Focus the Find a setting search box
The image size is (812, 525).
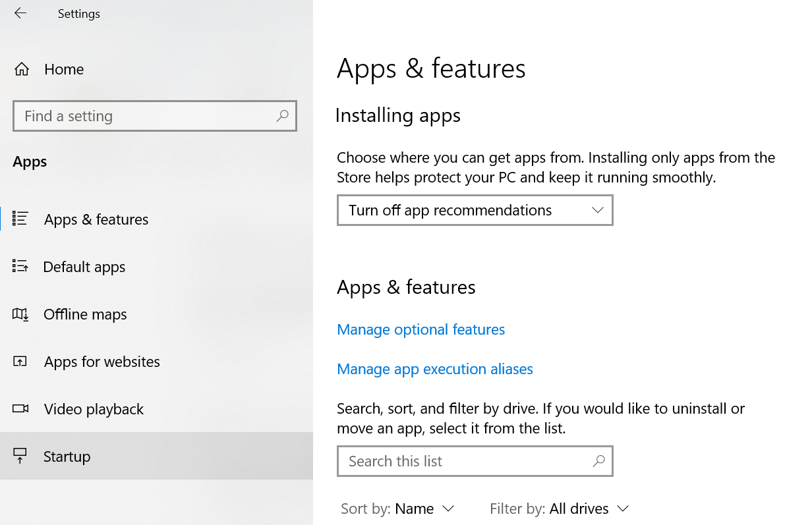[x=145, y=116]
